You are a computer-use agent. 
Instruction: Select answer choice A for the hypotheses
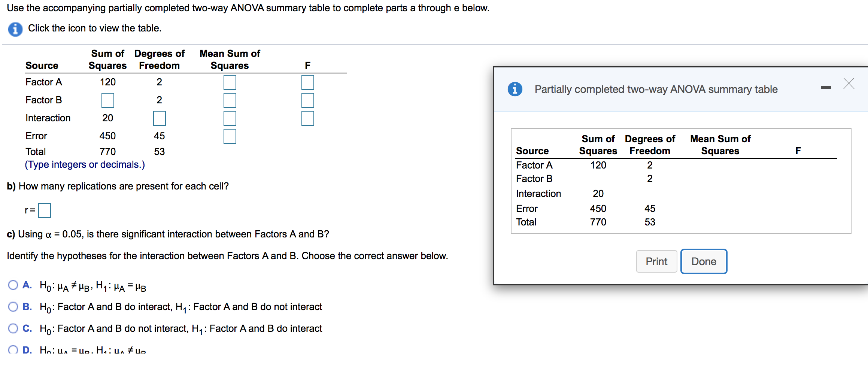pyautogui.click(x=13, y=285)
